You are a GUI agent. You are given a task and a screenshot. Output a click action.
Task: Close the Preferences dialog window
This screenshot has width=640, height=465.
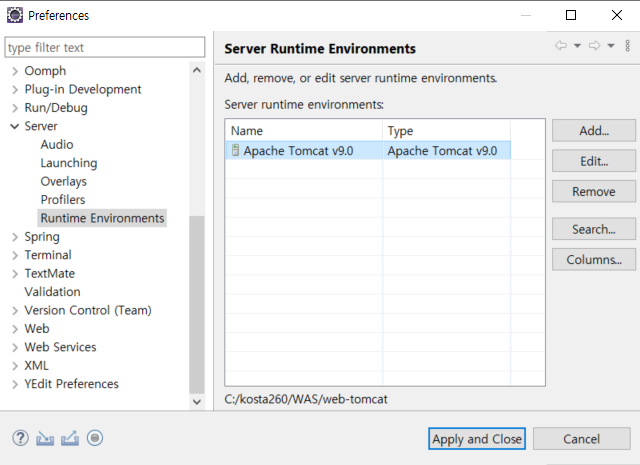coord(617,15)
